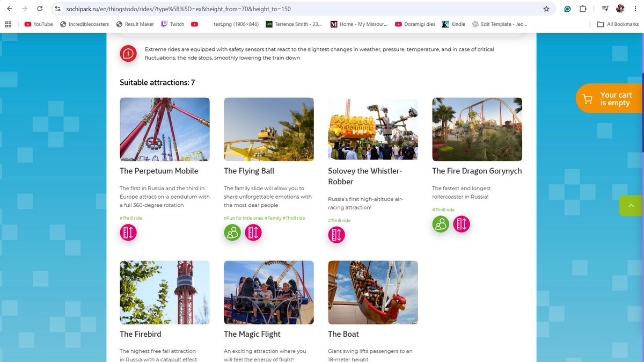Click The Flying Ball ride photo
The width and height of the screenshot is (644, 362).
click(269, 129)
